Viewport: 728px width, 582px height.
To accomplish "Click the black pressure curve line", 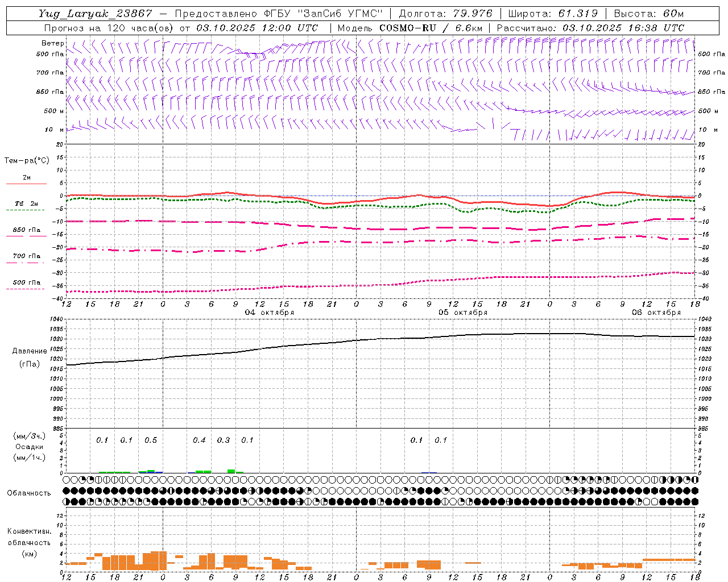I will click(x=381, y=339).
